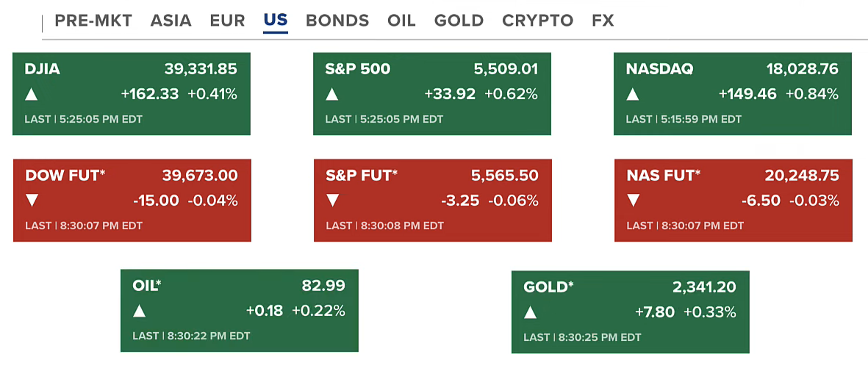Image resolution: width=868 pixels, height=371 pixels.
Task: Click the GOLD price 2,341.20
Action: pos(704,287)
